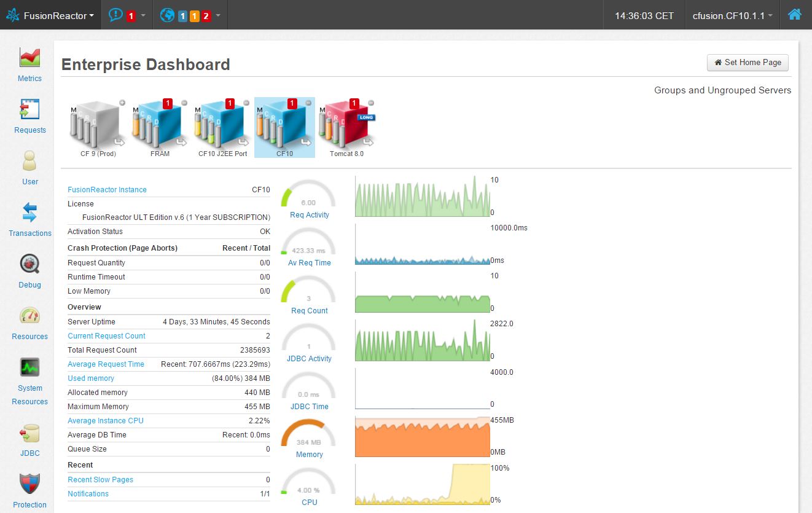Click the red alert badge on FRAM

[168, 104]
